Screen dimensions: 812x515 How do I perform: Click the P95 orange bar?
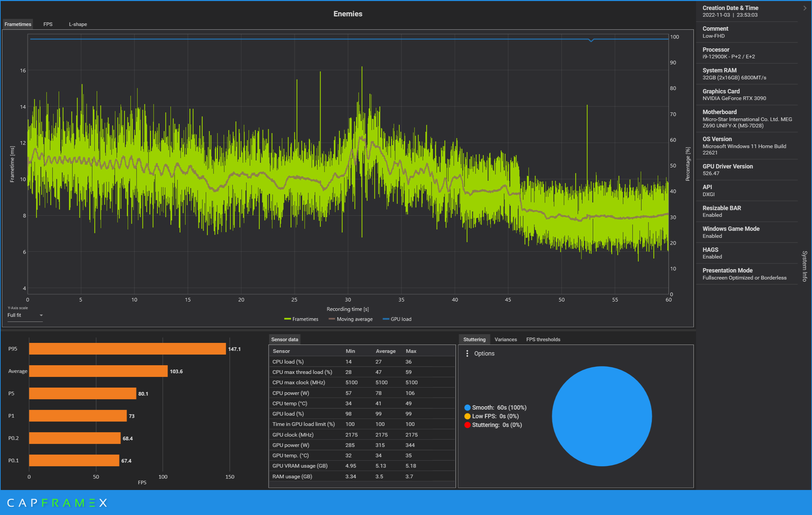tap(127, 349)
